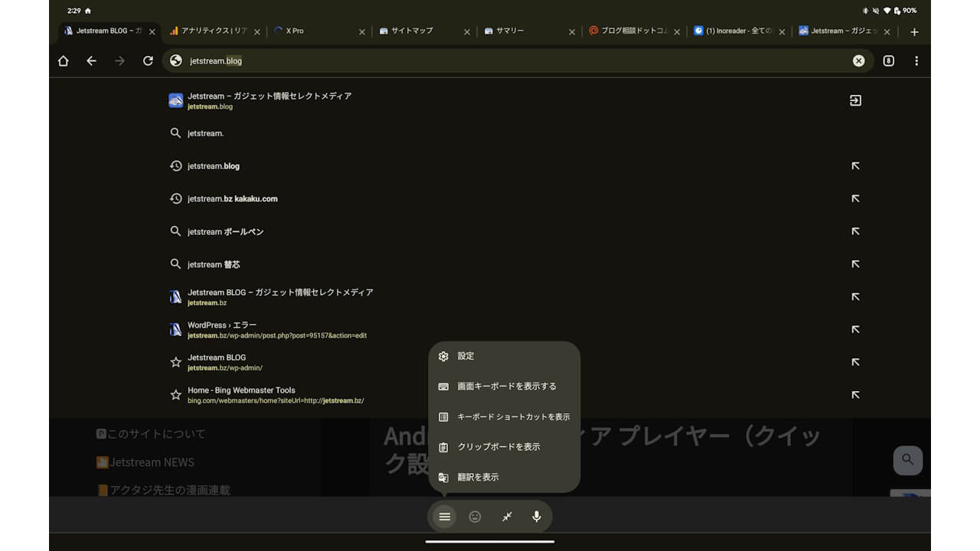Select クリップボードを表示 in popup menu
The height and width of the screenshot is (551, 980).
coord(505,447)
